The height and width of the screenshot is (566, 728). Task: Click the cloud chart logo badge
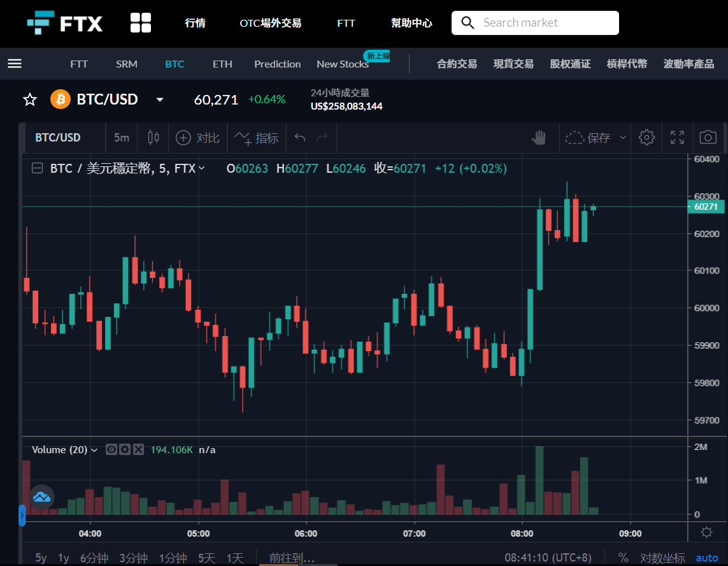point(42,497)
